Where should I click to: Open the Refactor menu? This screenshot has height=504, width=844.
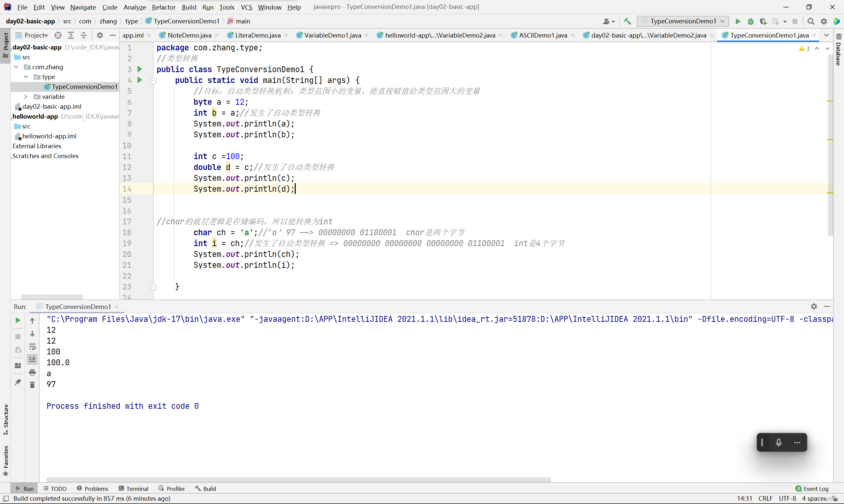click(x=162, y=7)
